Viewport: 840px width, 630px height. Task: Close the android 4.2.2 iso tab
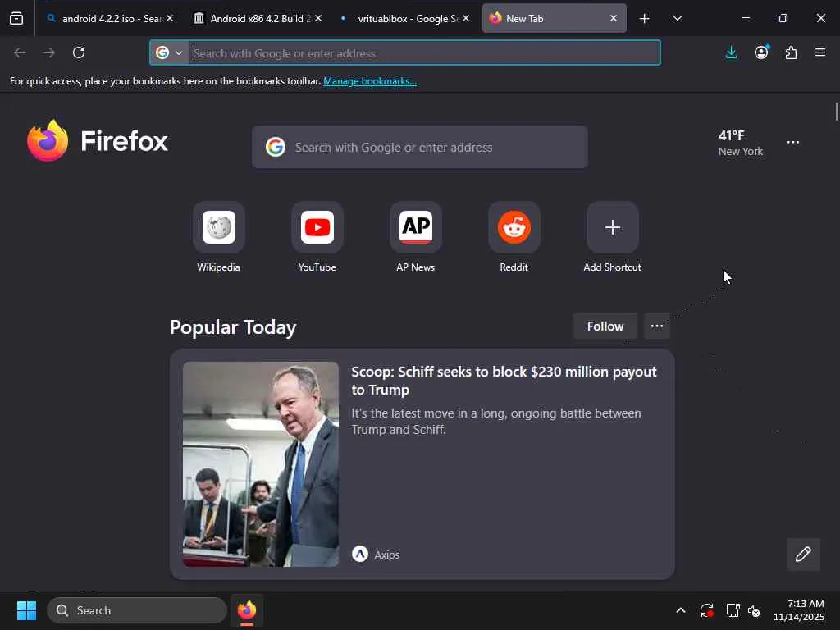(170, 18)
